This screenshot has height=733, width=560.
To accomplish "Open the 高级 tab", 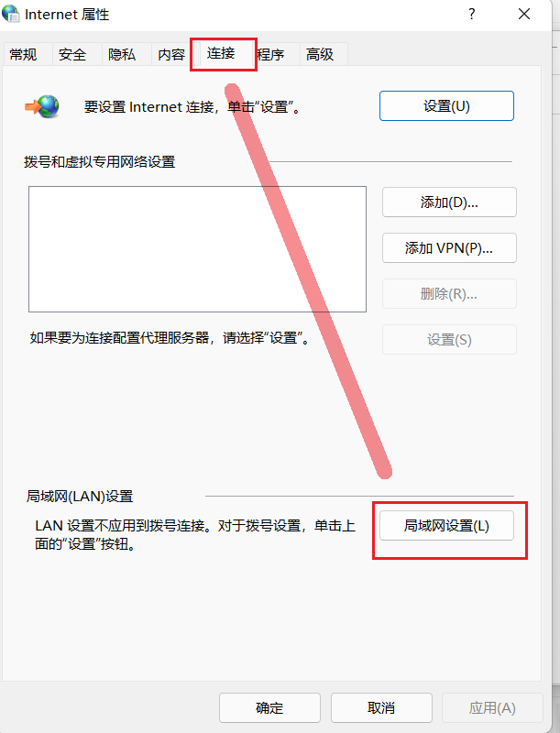I will 320,54.
